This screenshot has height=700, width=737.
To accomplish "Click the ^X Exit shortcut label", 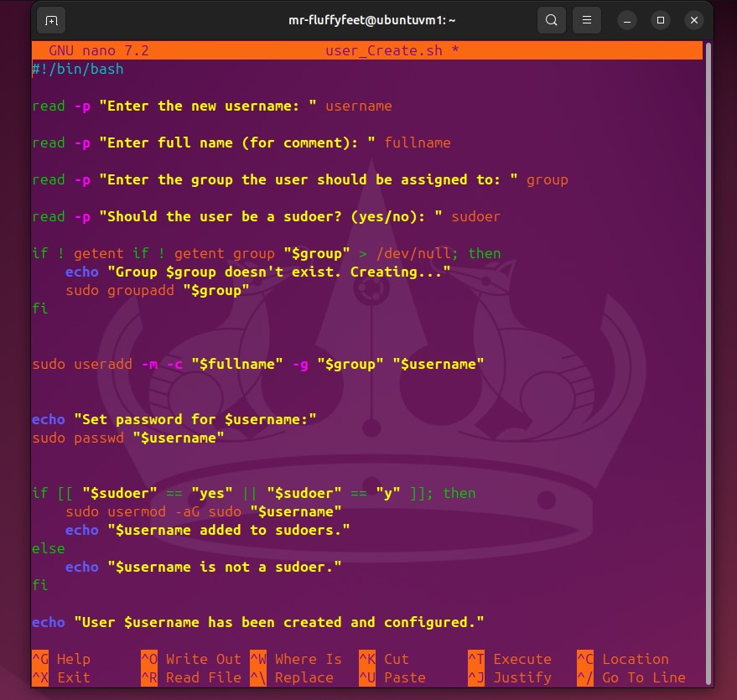I will coord(61,677).
